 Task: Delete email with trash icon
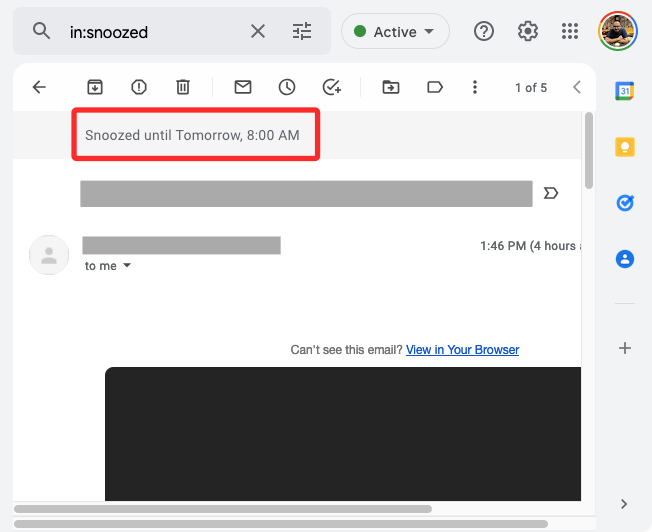tap(183, 87)
